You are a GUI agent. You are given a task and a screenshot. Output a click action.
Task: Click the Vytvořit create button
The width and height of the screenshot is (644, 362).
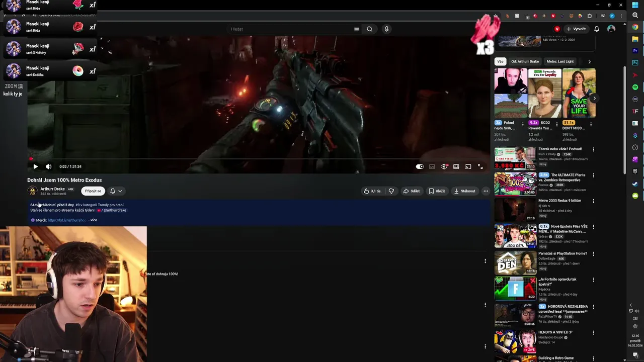(576, 29)
